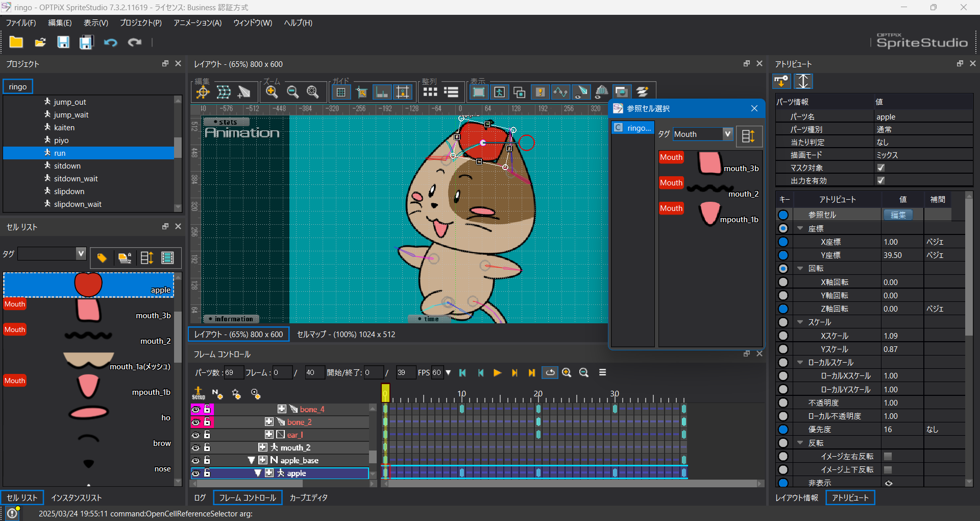This screenshot has height=521, width=980.
Task: Click the current frame marker at frame 0
Action: pyautogui.click(x=385, y=393)
